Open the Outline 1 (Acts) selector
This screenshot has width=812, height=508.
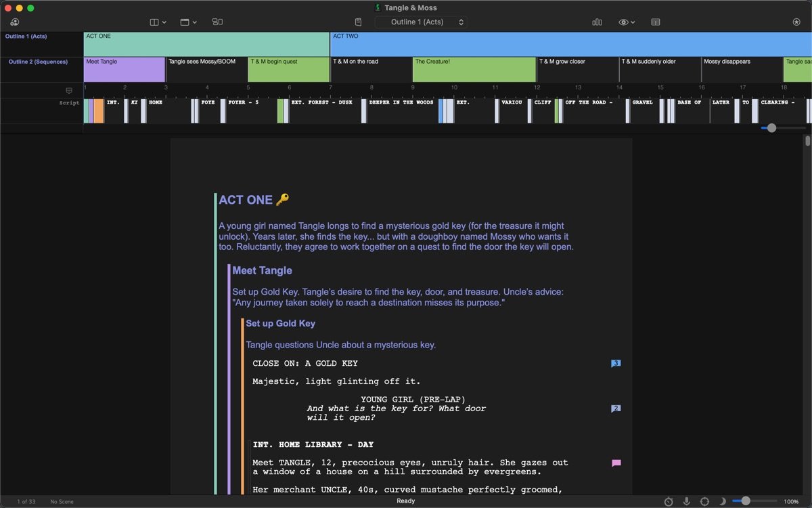click(421, 22)
